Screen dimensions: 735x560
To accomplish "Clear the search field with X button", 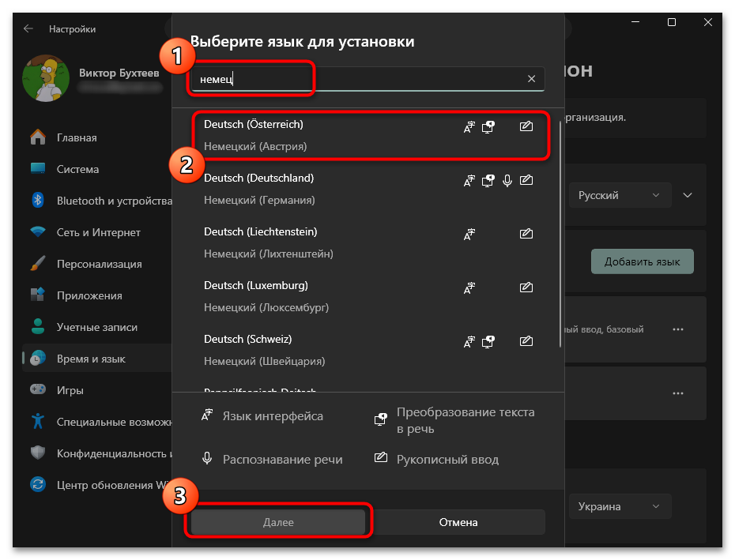I will (531, 79).
